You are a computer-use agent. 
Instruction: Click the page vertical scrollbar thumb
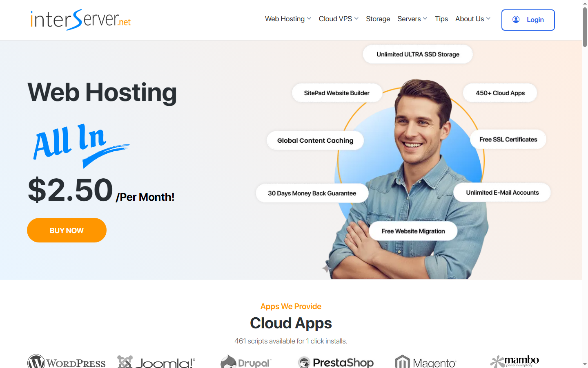coord(585,27)
